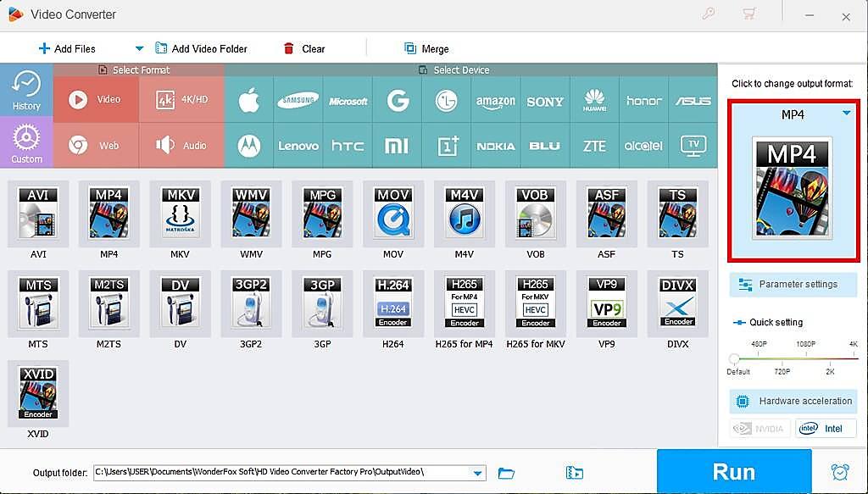
Task: Select the MOV QuickTime format
Action: click(x=393, y=214)
